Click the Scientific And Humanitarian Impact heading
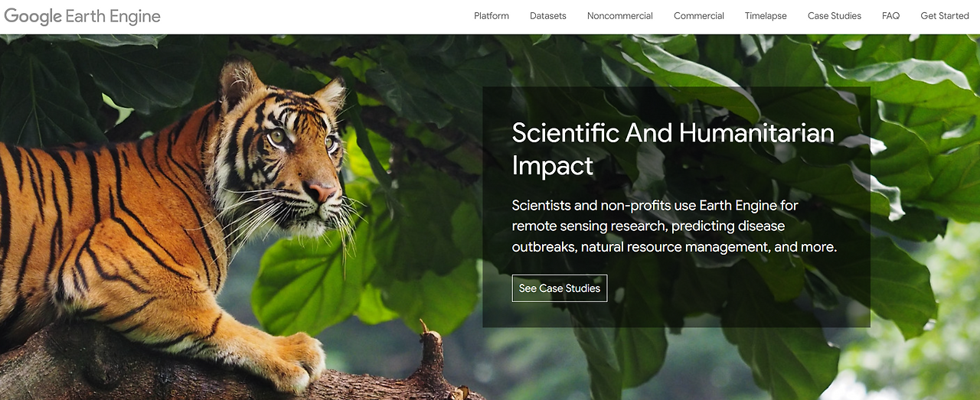This screenshot has height=400, width=980. 673,148
